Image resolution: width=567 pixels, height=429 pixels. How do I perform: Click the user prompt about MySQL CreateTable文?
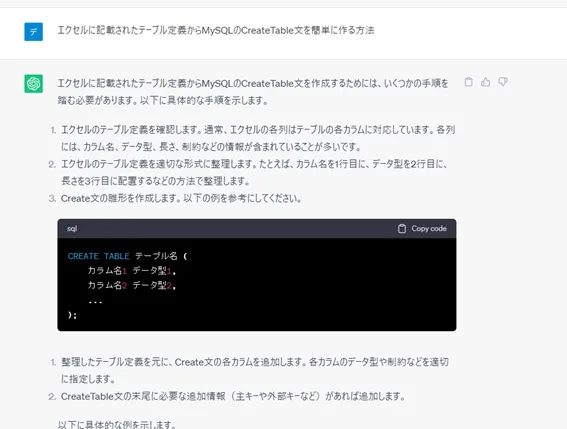pos(216,30)
